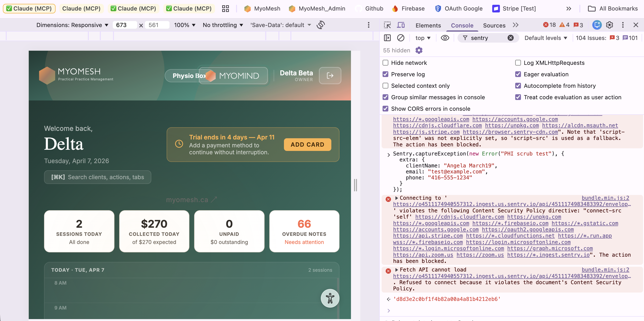Screen dimensions: 644x321
Task: Enable Selected context only checkbox
Action: 385,86
